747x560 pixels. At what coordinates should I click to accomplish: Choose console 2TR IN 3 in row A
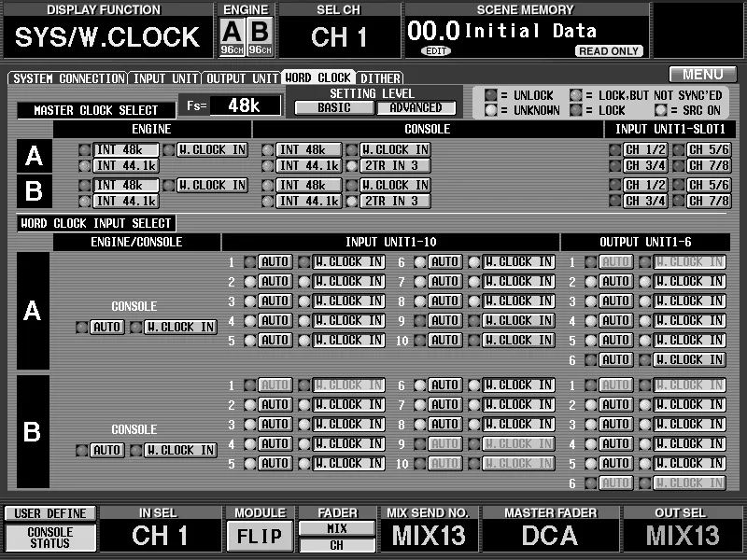point(395,166)
